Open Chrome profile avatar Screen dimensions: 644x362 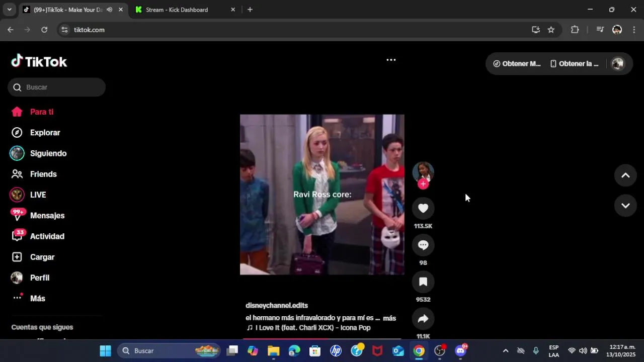point(617,30)
